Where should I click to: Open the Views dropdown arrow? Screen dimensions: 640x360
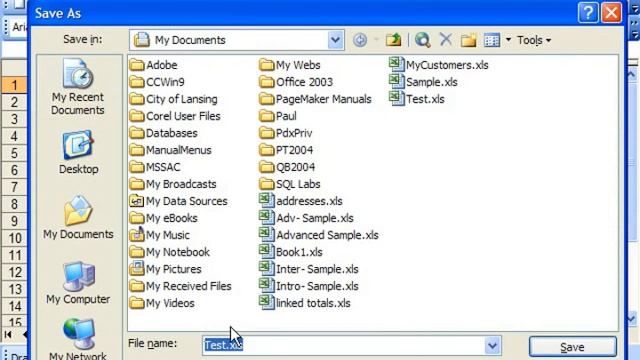508,40
